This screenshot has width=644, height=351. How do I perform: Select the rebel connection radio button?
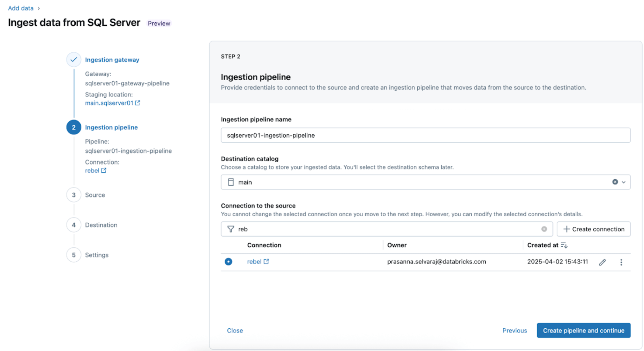click(x=229, y=262)
